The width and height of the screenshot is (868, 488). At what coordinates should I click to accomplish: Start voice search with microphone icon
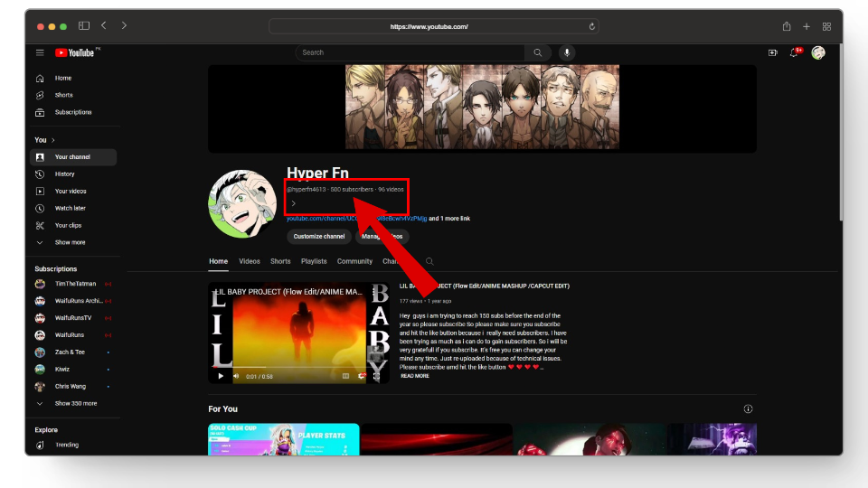coord(566,52)
